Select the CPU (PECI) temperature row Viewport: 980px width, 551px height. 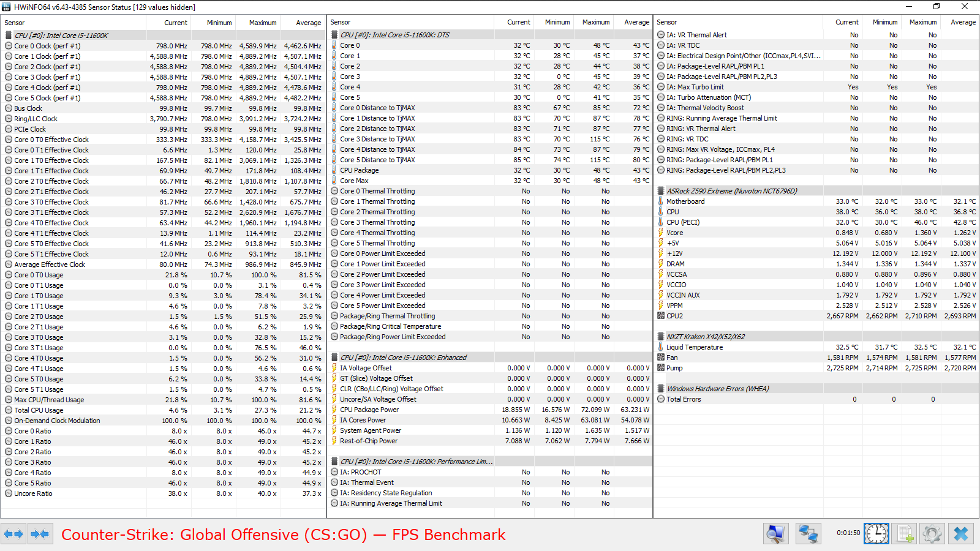coord(816,222)
